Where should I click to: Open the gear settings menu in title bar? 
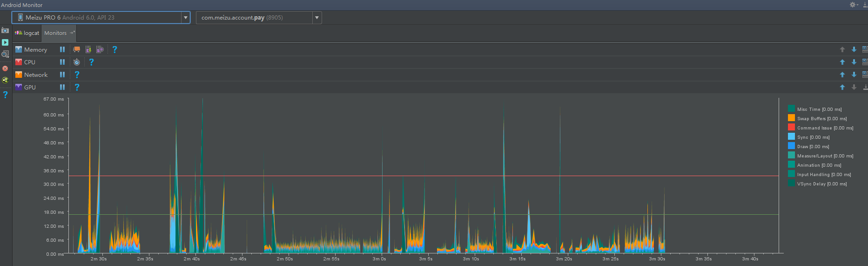coord(854,5)
